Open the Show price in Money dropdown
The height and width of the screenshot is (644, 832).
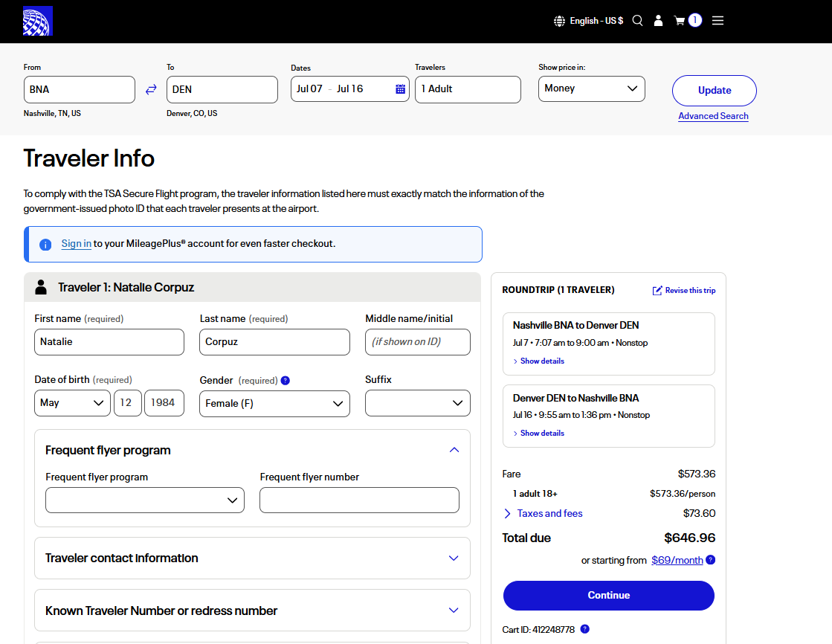(591, 88)
